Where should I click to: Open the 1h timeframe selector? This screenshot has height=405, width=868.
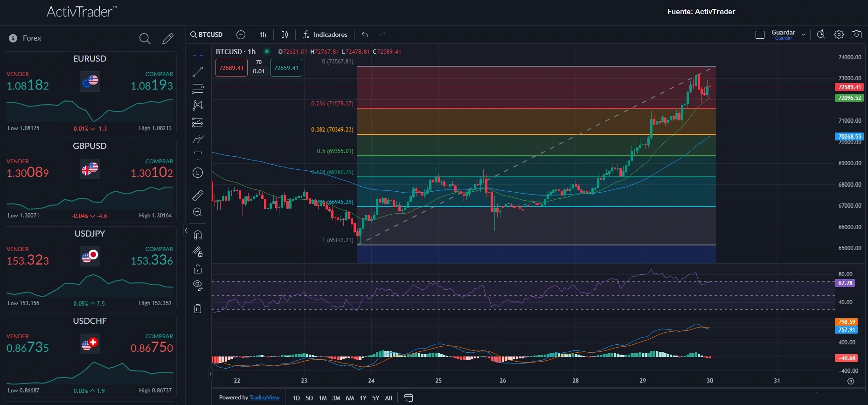click(x=263, y=35)
